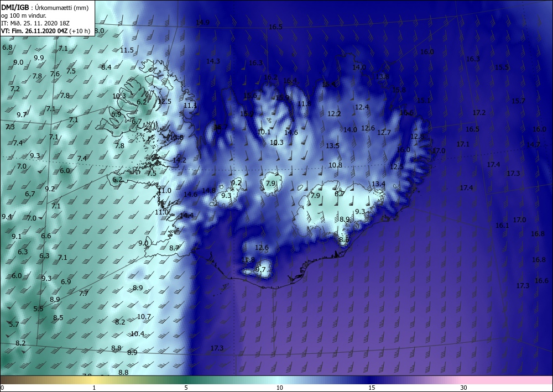This screenshot has height=392, width=553.
Task: Click the 14.3 value label
Action: click(x=213, y=61)
